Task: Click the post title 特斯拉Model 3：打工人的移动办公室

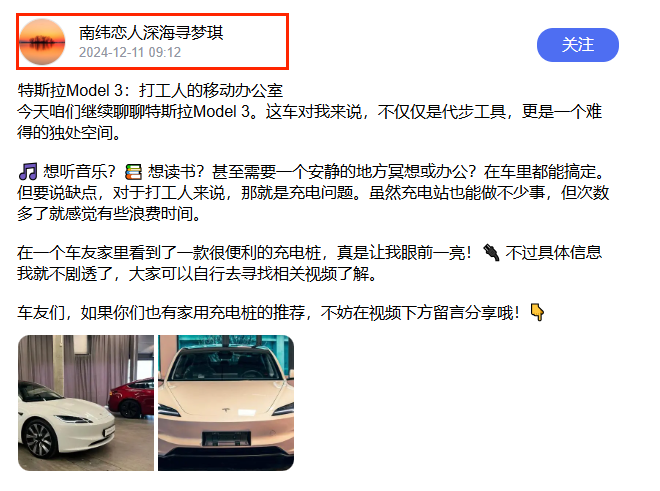Action: point(150,90)
